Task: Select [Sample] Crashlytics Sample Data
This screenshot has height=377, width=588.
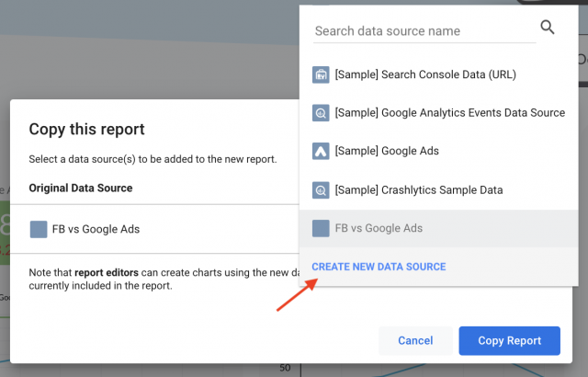Action: click(418, 189)
